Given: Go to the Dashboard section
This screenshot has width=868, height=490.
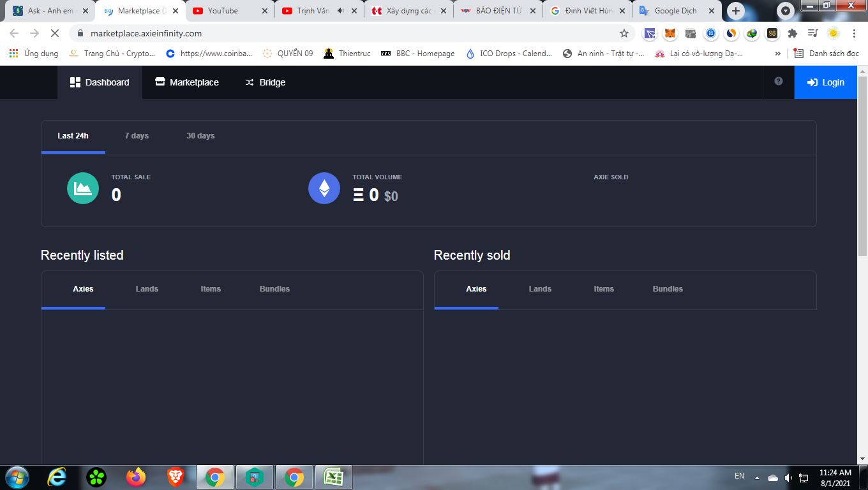Looking at the screenshot, I should tap(100, 82).
